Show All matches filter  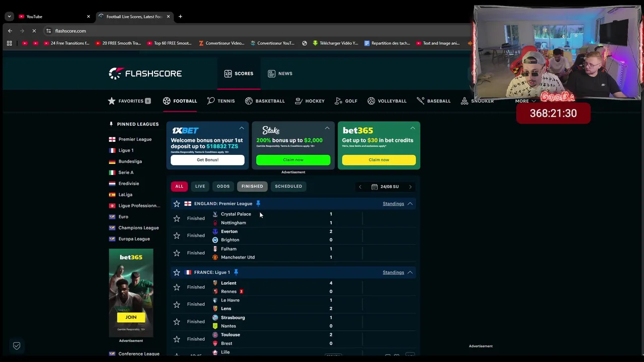[179, 187]
